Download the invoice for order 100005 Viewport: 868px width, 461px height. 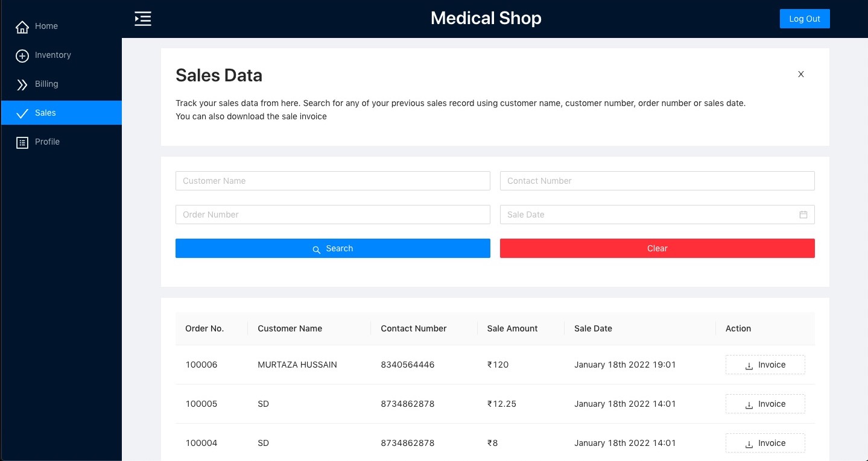765,404
